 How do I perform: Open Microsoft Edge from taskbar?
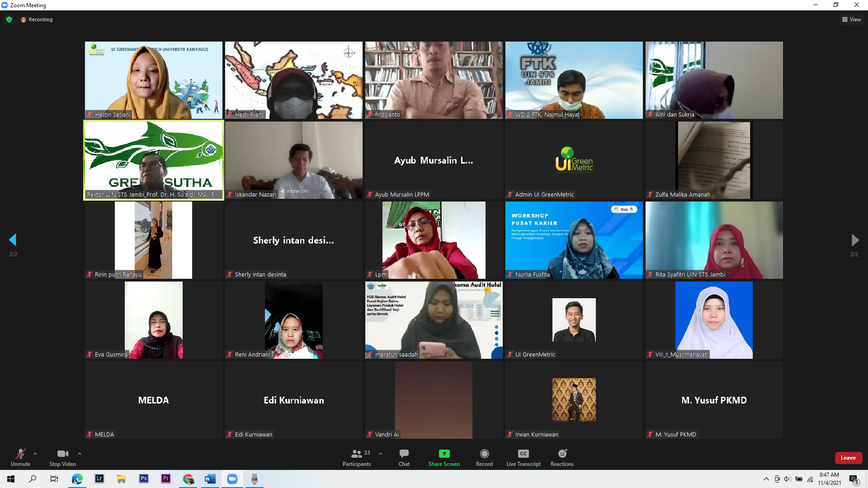tap(77, 479)
